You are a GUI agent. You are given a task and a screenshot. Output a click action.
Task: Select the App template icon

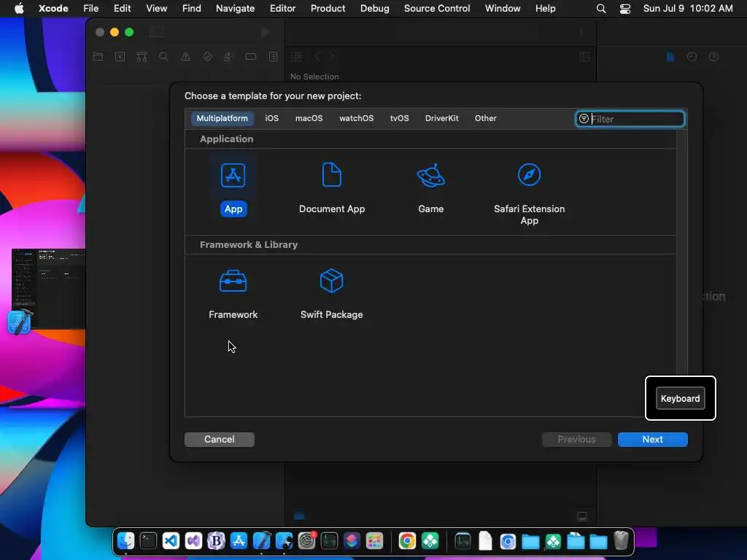[233, 175]
